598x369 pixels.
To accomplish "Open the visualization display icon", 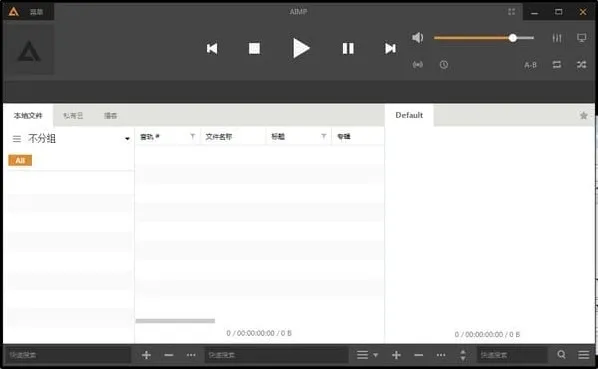I will [x=582, y=38].
